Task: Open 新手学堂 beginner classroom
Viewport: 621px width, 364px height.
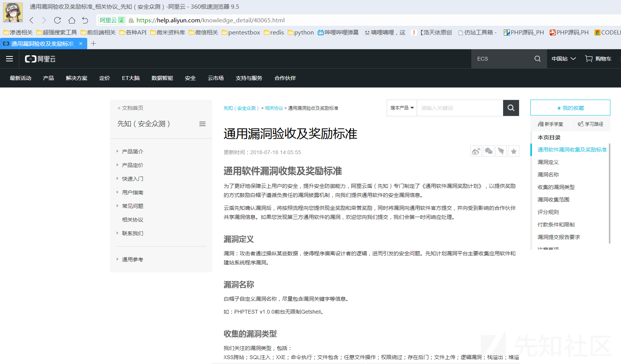Action: (x=550, y=124)
